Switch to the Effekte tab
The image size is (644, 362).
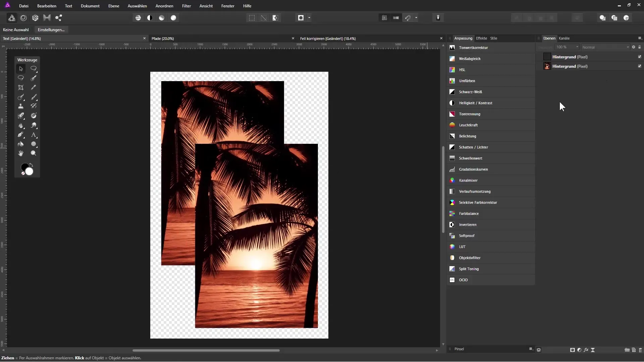(481, 38)
